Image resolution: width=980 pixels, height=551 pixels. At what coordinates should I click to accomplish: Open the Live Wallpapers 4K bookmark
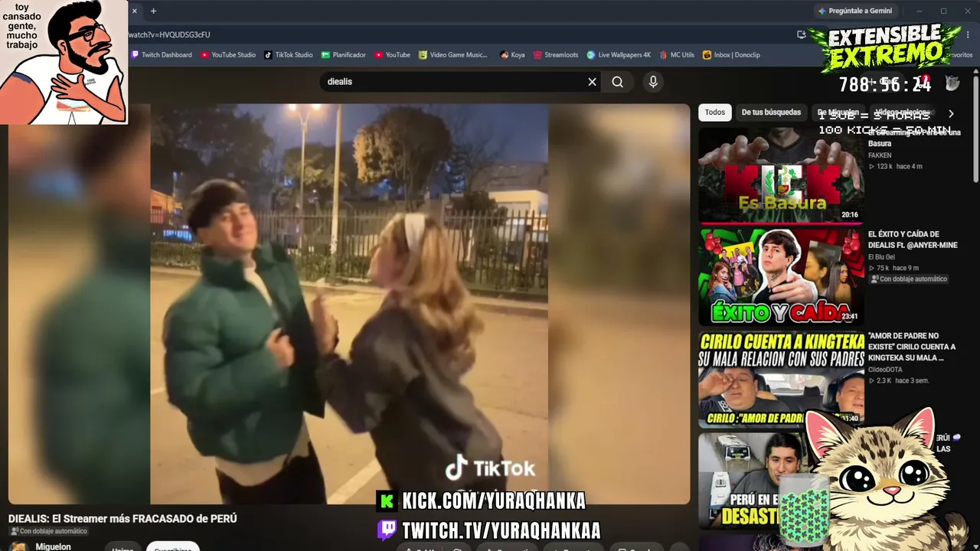(619, 55)
